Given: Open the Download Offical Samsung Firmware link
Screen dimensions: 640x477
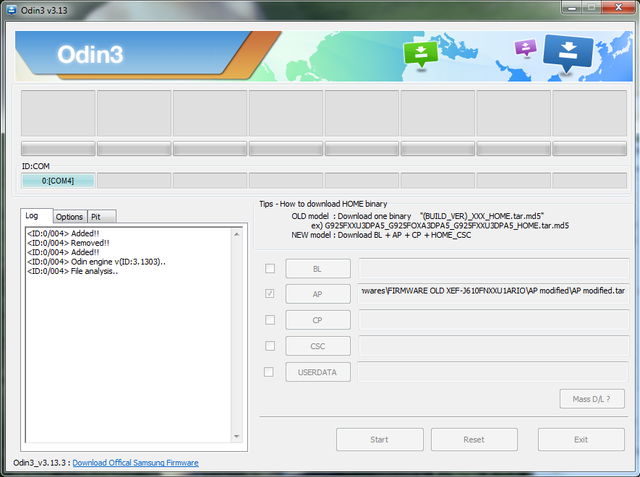Looking at the screenshot, I should point(136,463).
